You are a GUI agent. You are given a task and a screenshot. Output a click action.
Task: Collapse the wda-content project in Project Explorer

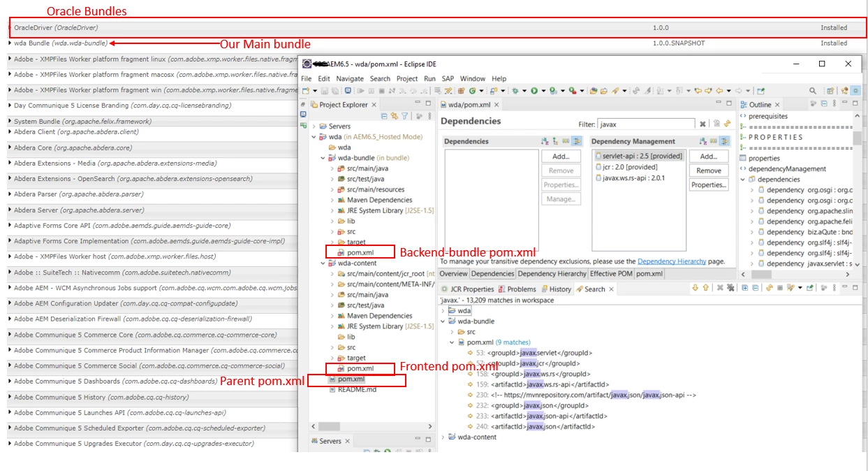tap(323, 263)
